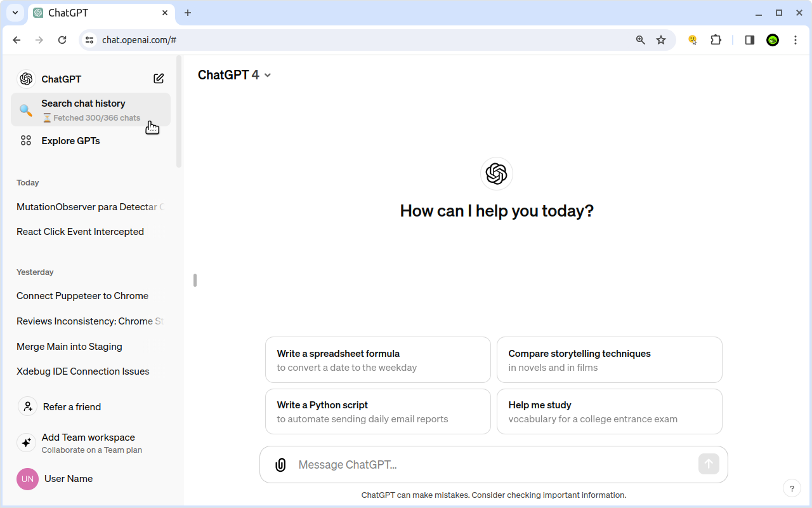Collapse the sidebar using the handle

click(x=195, y=280)
